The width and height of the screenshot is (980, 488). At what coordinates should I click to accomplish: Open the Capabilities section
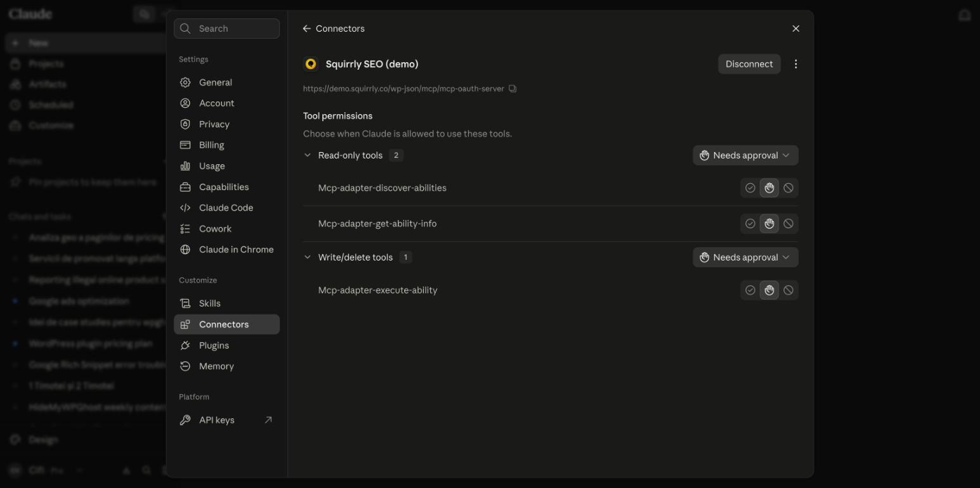tap(226, 187)
